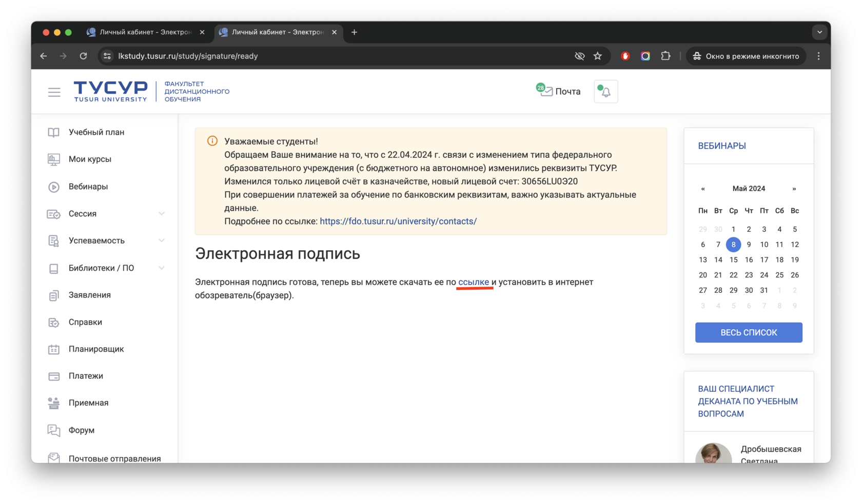Viewport: 862px width, 504px height.
Task: Select May 15 in the calendar
Action: [x=733, y=260]
